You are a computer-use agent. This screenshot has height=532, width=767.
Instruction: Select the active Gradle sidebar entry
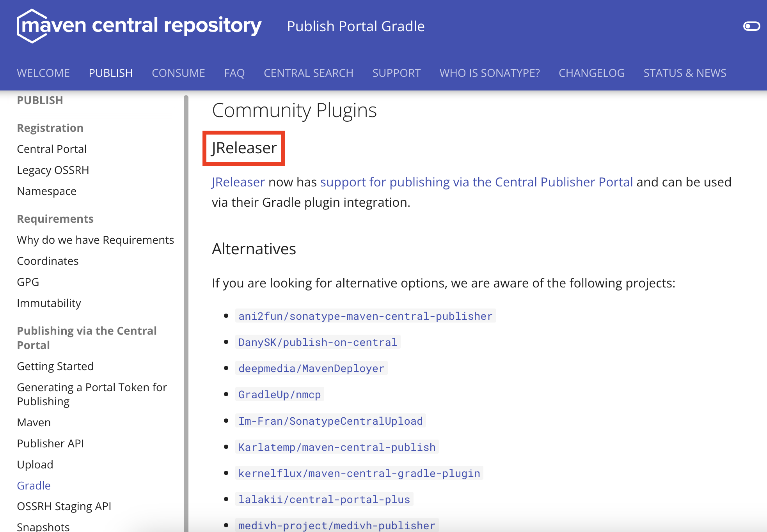click(34, 486)
